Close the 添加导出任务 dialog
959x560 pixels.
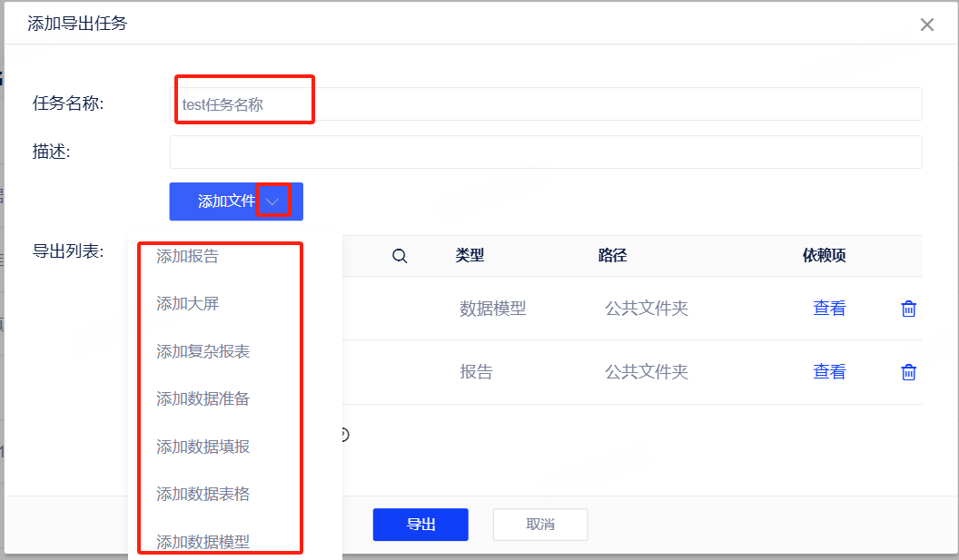(x=926, y=25)
